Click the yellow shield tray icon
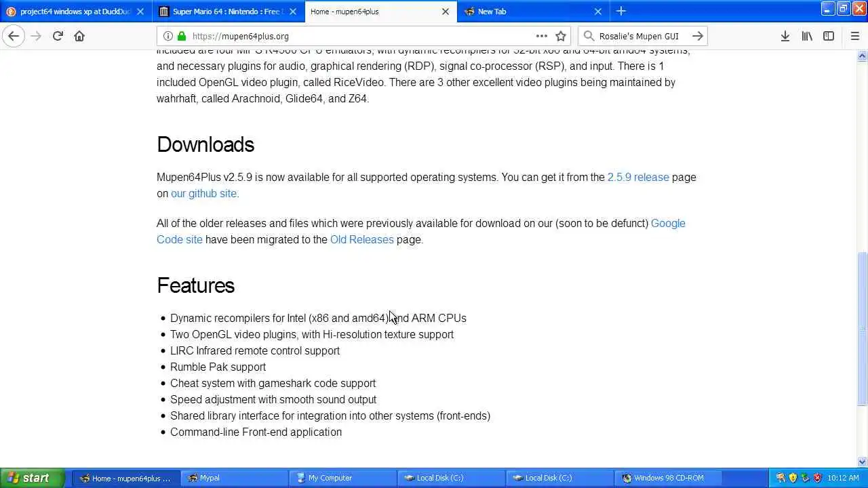 [x=793, y=478]
